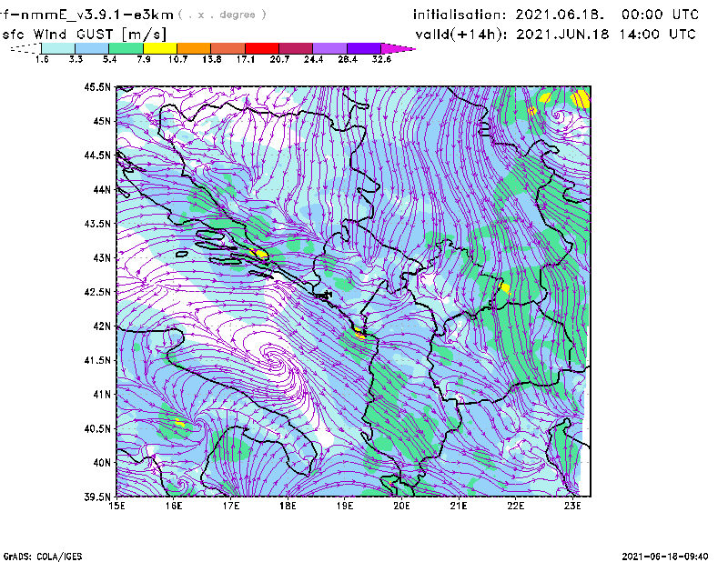Click the lavender 24.4–28.4 legend swatch

click(329, 48)
